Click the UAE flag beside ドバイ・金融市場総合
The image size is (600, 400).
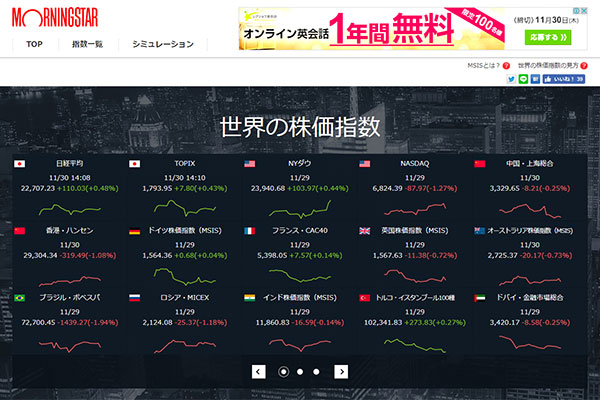[479, 298]
